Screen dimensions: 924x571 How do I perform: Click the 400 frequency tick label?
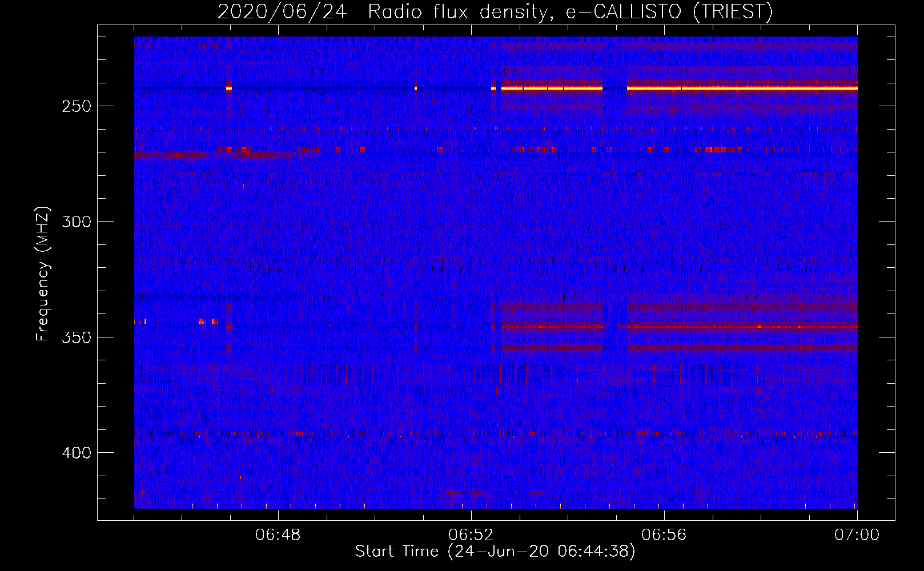coord(77,453)
